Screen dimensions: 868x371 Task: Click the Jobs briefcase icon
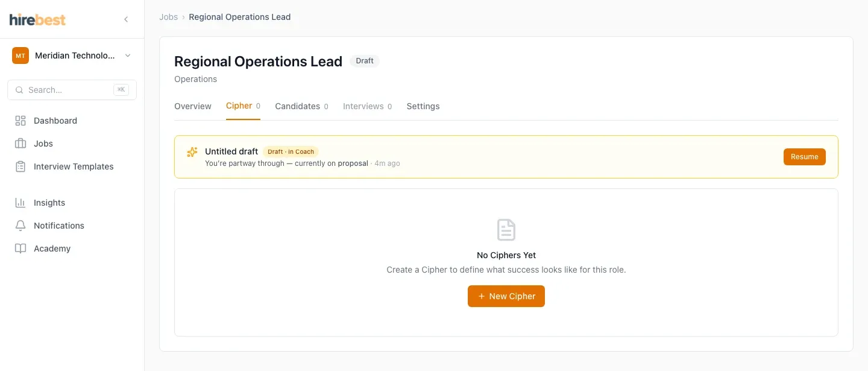(x=20, y=144)
